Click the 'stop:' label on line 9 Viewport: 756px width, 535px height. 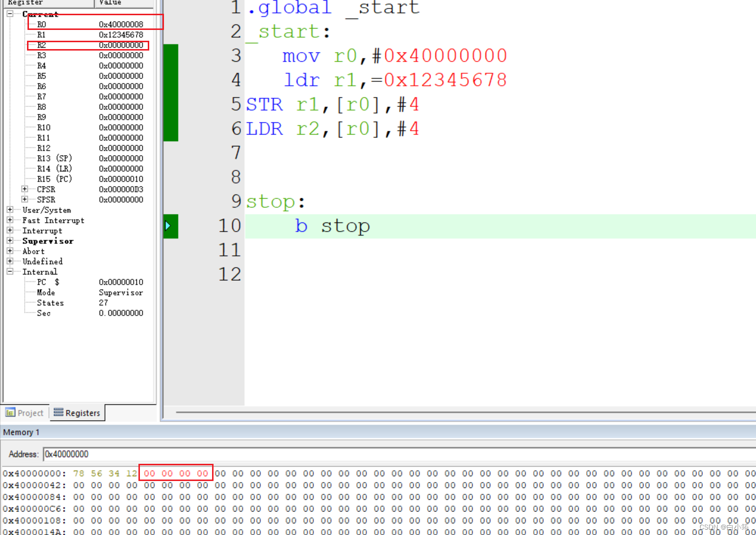click(275, 202)
